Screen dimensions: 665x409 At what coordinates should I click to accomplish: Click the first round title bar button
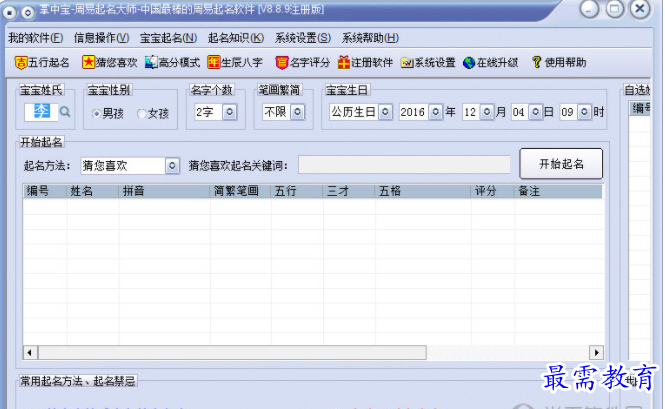9,12
